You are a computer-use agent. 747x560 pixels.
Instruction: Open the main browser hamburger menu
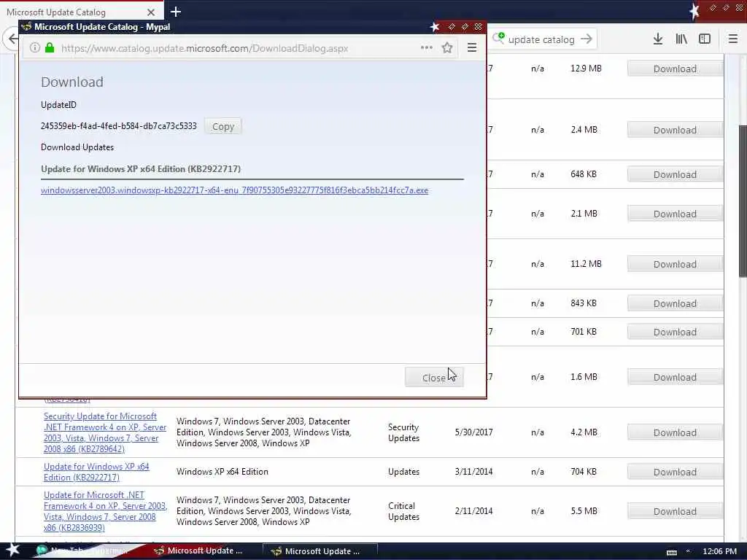pos(733,39)
